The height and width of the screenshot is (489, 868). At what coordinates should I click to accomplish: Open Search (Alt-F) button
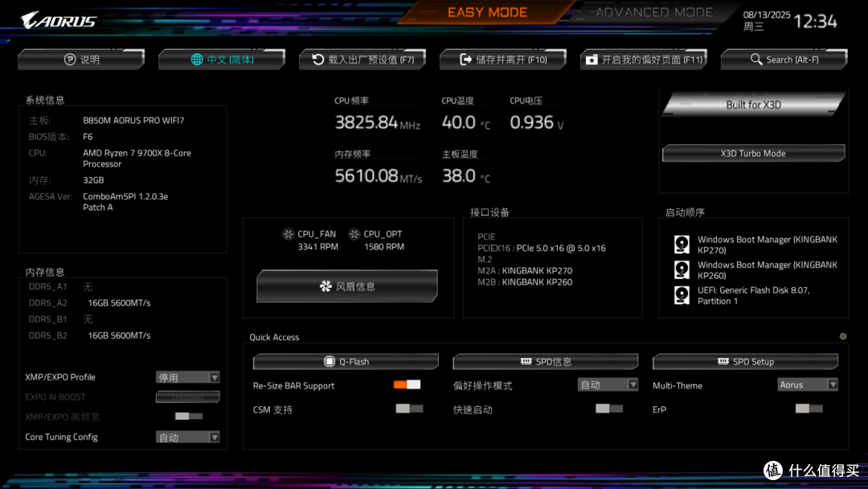(x=784, y=60)
